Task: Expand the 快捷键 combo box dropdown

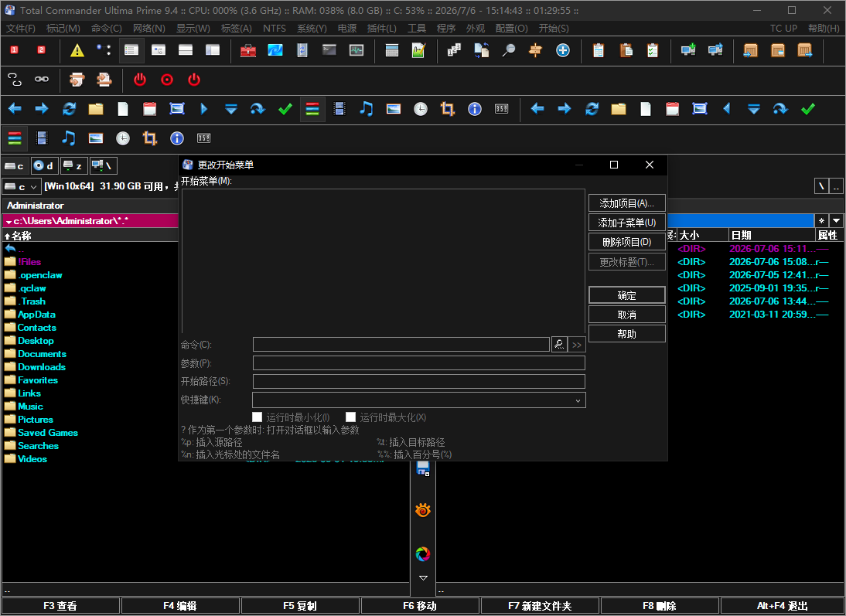Action: 578,400
